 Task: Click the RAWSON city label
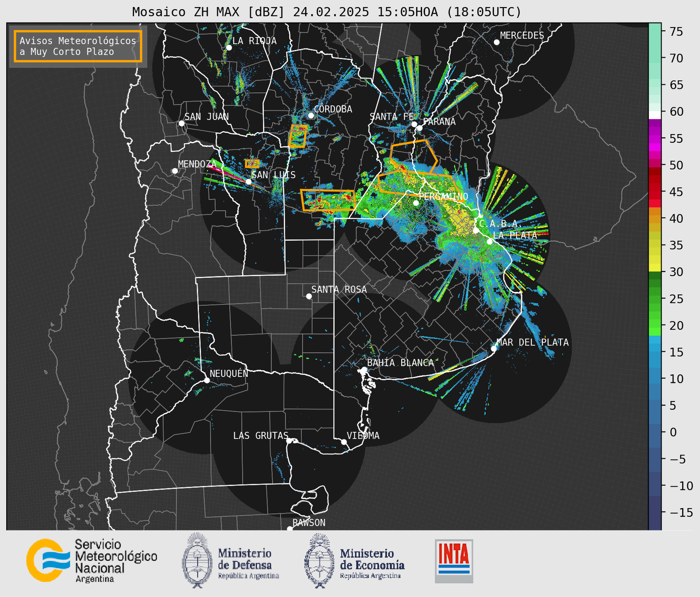(x=309, y=523)
